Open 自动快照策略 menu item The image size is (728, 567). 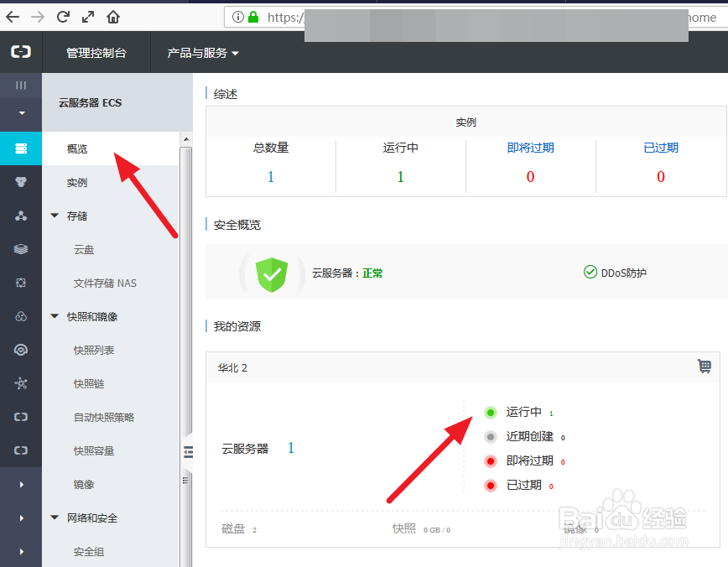[104, 417]
